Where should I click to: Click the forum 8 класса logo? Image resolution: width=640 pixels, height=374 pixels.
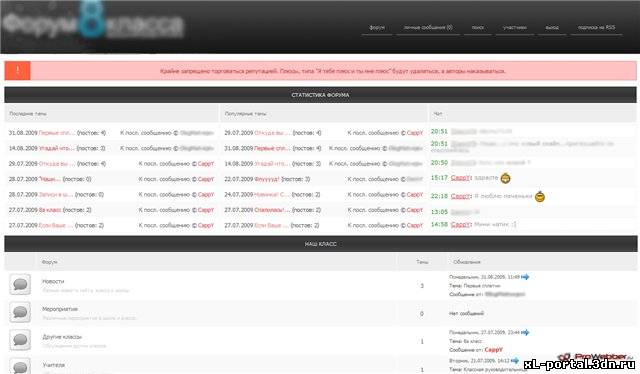pyautogui.click(x=93, y=24)
